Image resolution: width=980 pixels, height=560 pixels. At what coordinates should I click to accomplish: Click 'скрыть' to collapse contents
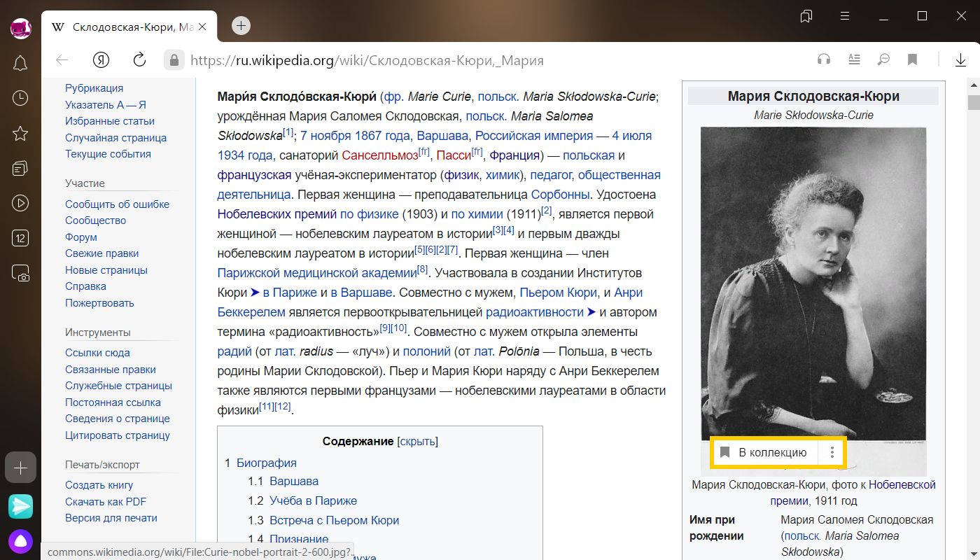(x=417, y=441)
